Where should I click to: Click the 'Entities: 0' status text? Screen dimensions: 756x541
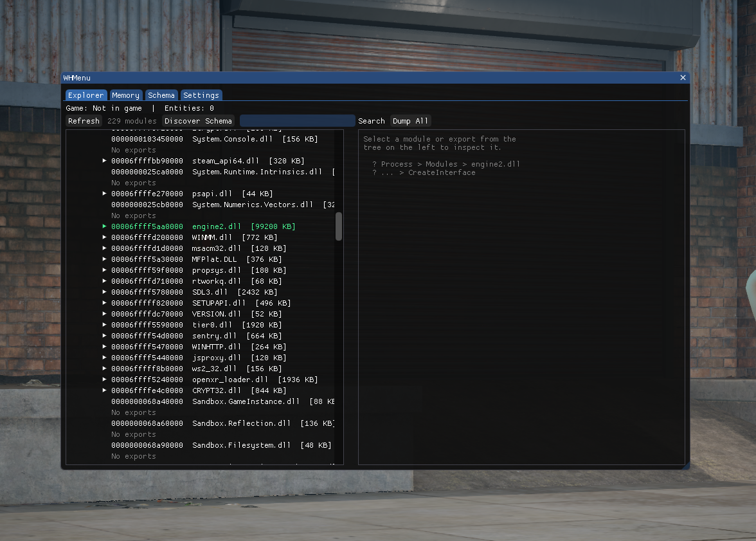tap(189, 108)
